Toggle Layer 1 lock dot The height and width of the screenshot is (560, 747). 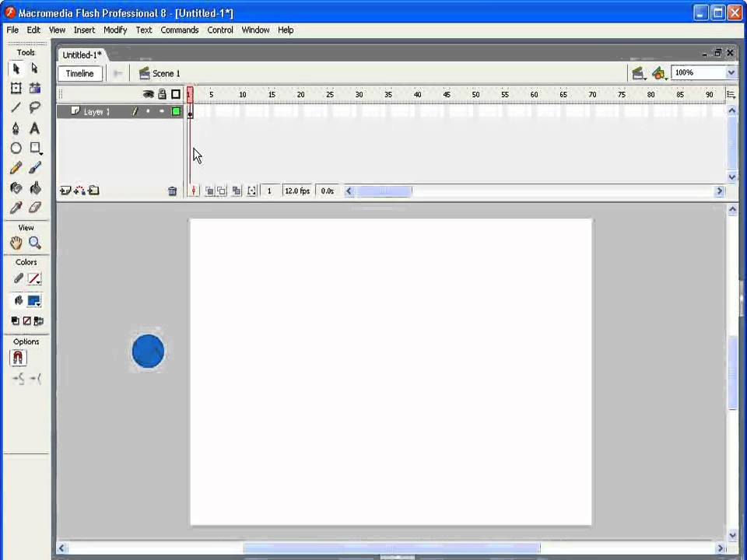tap(162, 111)
